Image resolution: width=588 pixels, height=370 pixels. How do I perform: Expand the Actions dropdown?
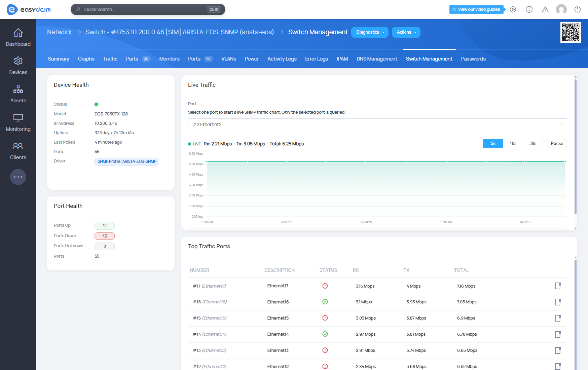tap(406, 32)
